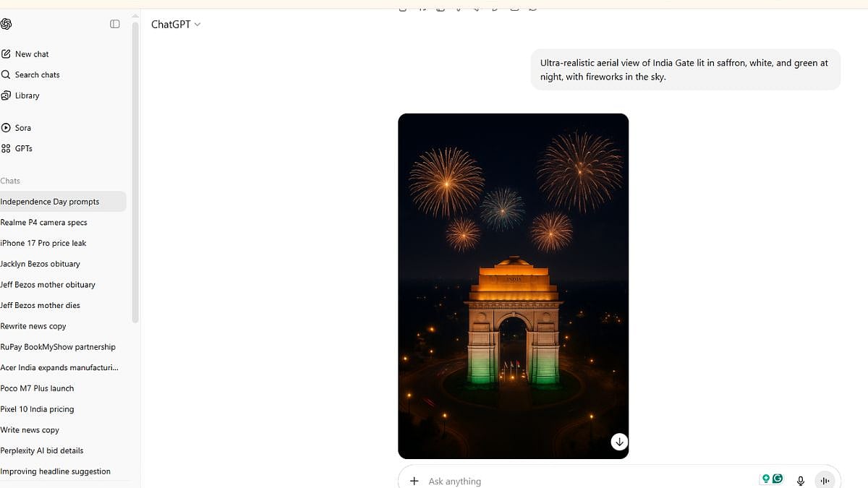Open the Pixel 10 India pricing chat
Screen dimensions: 868x488
coord(37,409)
